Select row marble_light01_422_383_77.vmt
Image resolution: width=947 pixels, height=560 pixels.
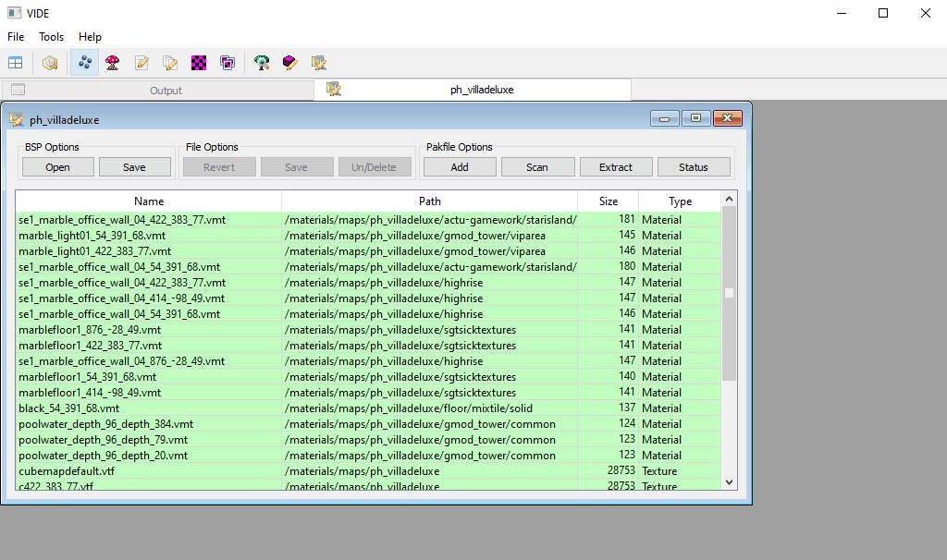point(368,251)
